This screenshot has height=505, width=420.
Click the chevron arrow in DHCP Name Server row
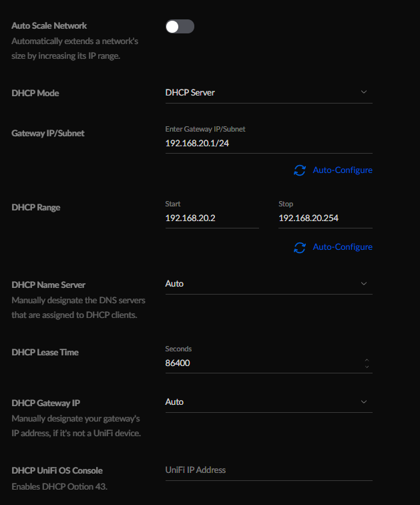364,284
